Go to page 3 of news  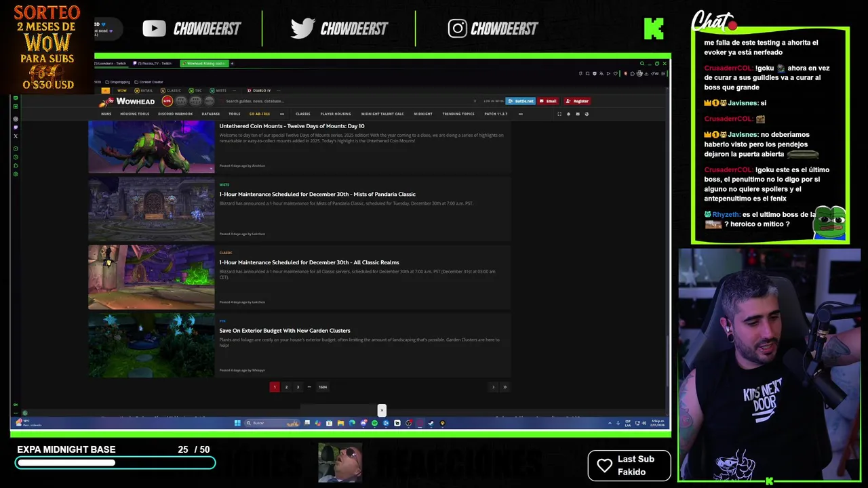(x=298, y=387)
